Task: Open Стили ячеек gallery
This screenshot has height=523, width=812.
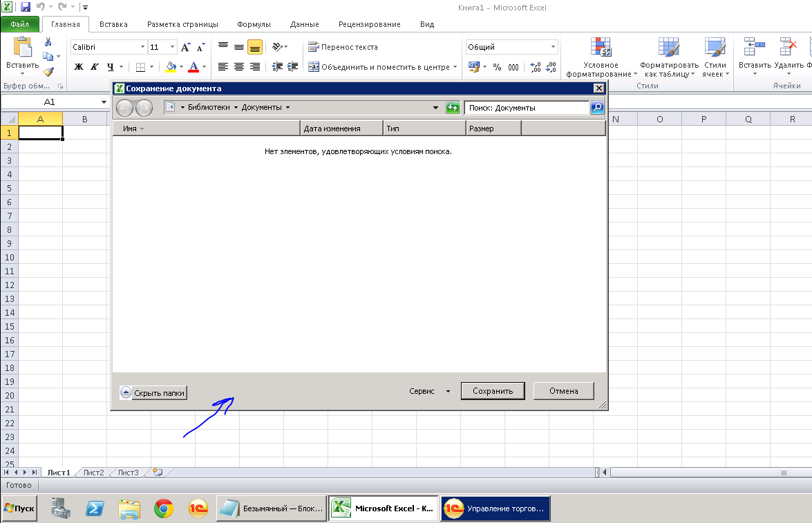Action: (x=715, y=57)
